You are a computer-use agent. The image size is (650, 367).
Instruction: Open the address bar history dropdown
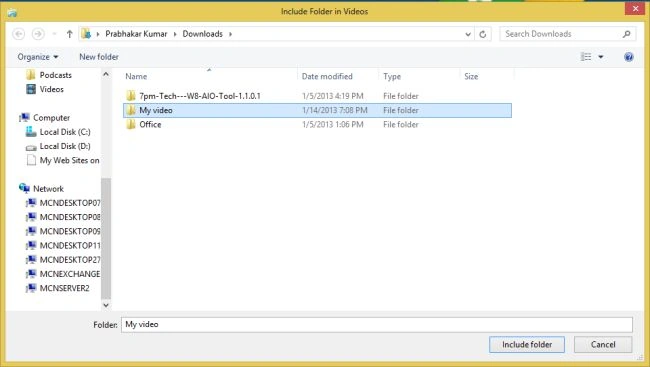pos(468,34)
